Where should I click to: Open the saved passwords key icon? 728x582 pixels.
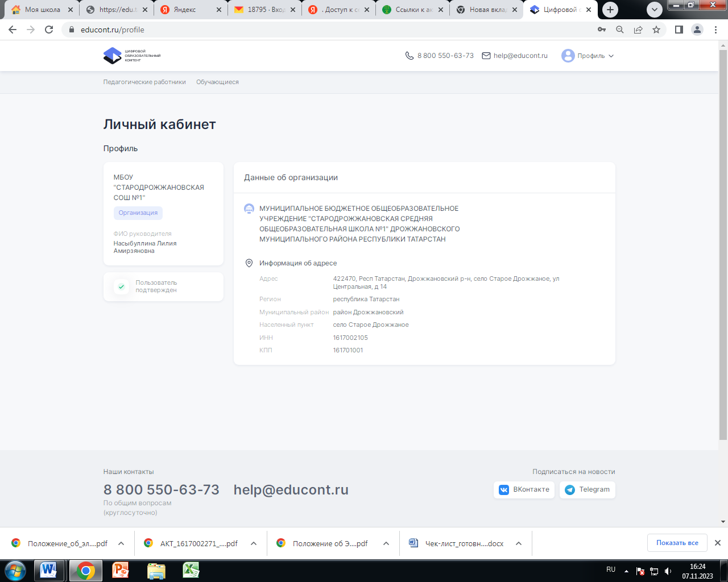(602, 30)
